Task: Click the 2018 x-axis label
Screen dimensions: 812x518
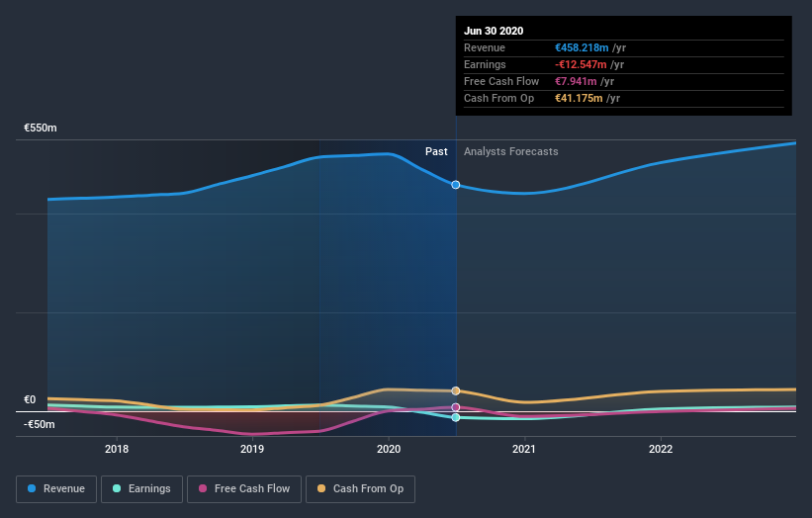Action: pyautogui.click(x=117, y=449)
